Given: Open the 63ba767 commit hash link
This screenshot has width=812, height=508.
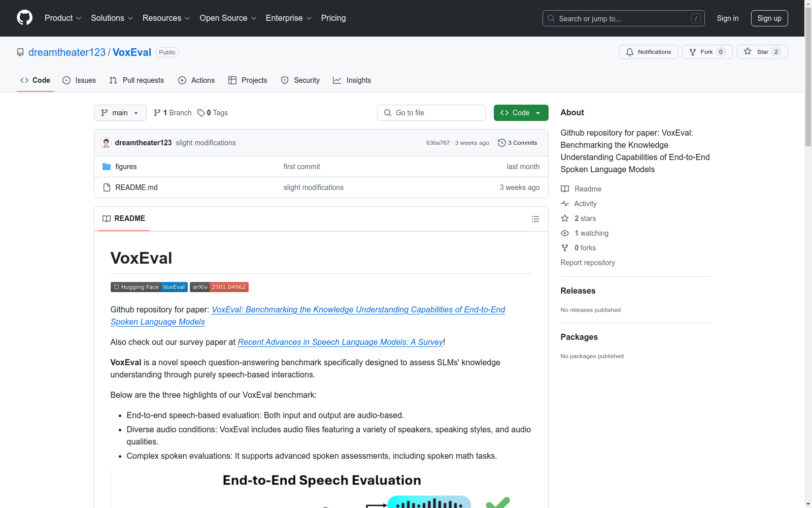Looking at the screenshot, I should (438, 143).
